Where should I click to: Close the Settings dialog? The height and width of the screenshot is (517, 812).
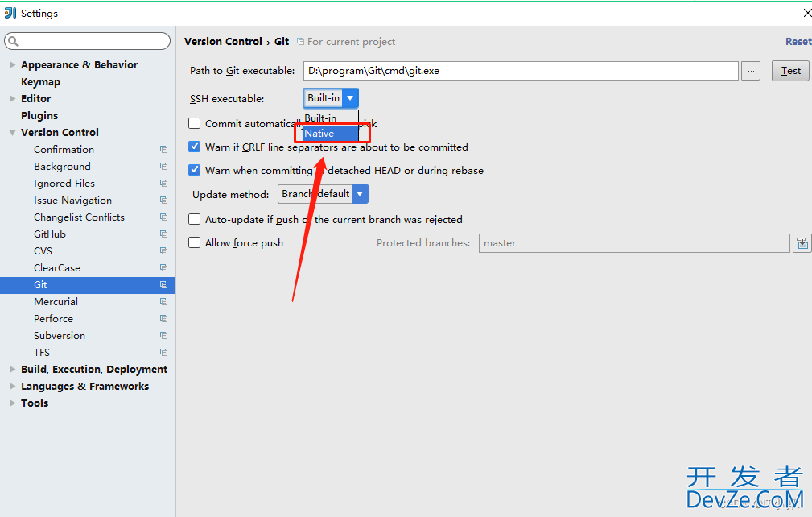point(807,13)
